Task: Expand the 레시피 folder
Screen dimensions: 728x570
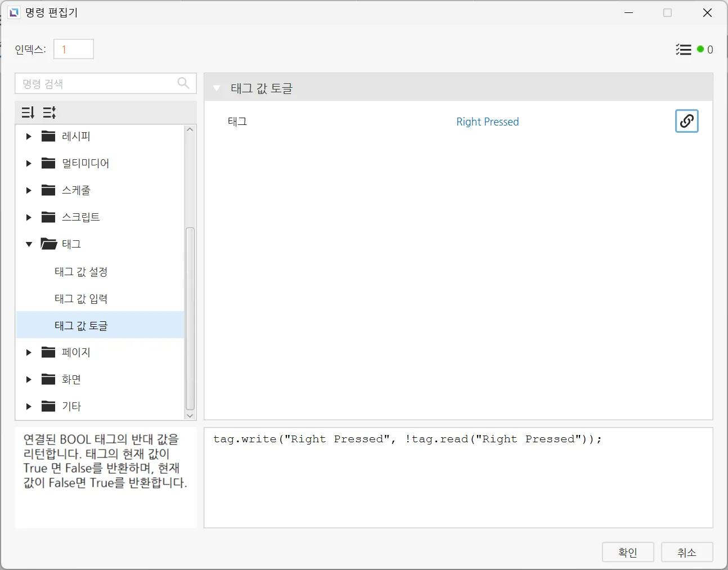Action: [29, 136]
